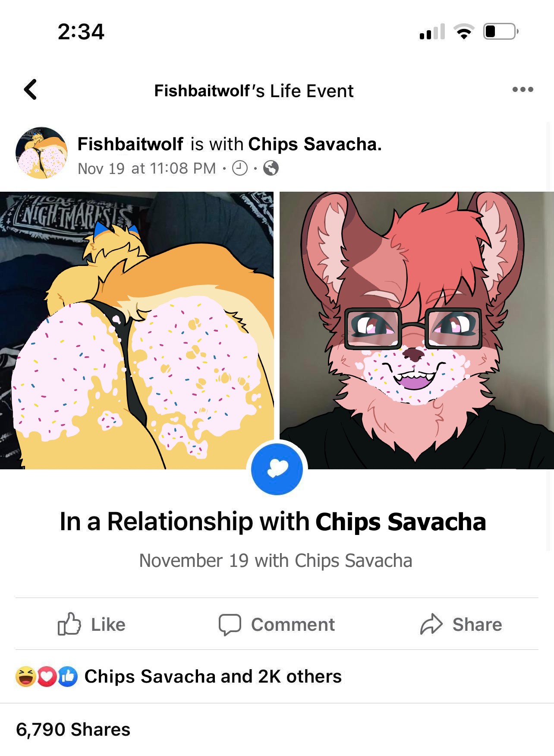Open the left frosted donut artwork image
This screenshot has width=554, height=756.
[137, 330]
